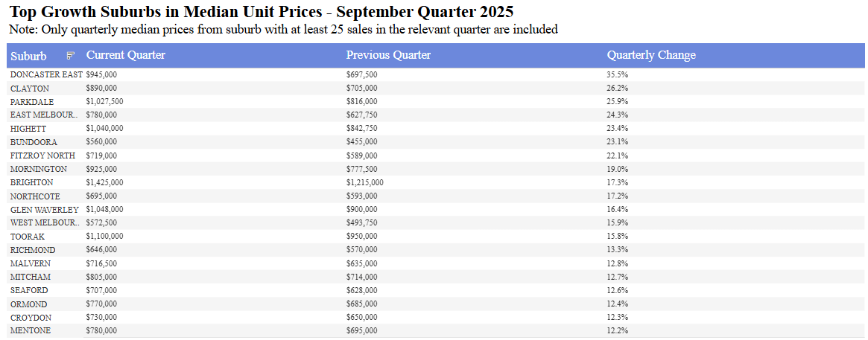
Task: Select the Suburb column header
Action: pyautogui.click(x=28, y=56)
